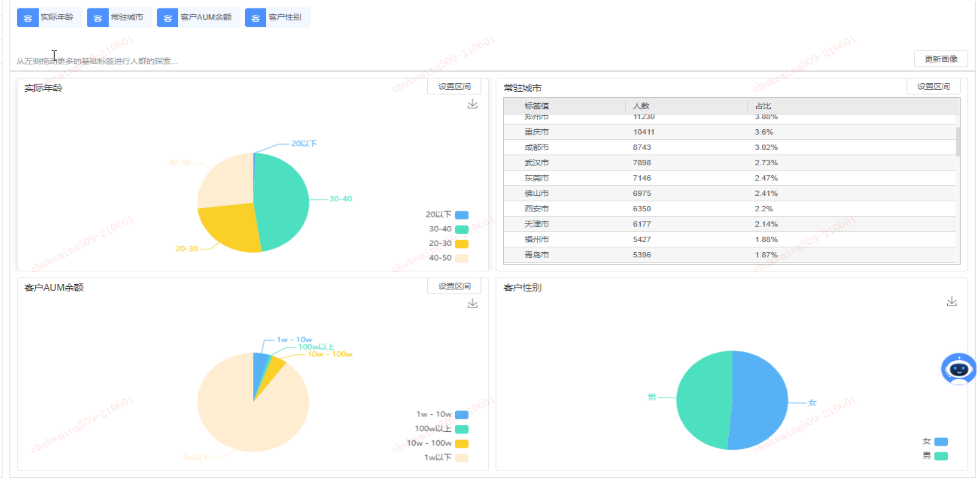Click 更新画像 button
Screen dimensions: 980x480
[941, 59]
